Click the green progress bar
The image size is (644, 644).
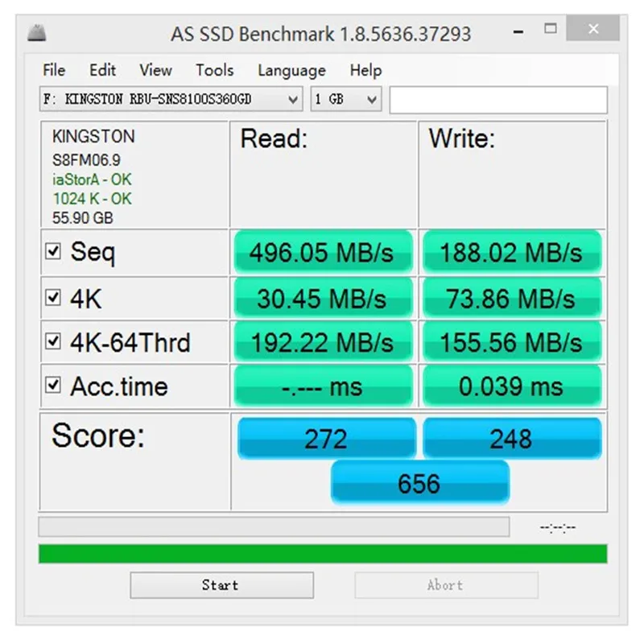click(322, 552)
